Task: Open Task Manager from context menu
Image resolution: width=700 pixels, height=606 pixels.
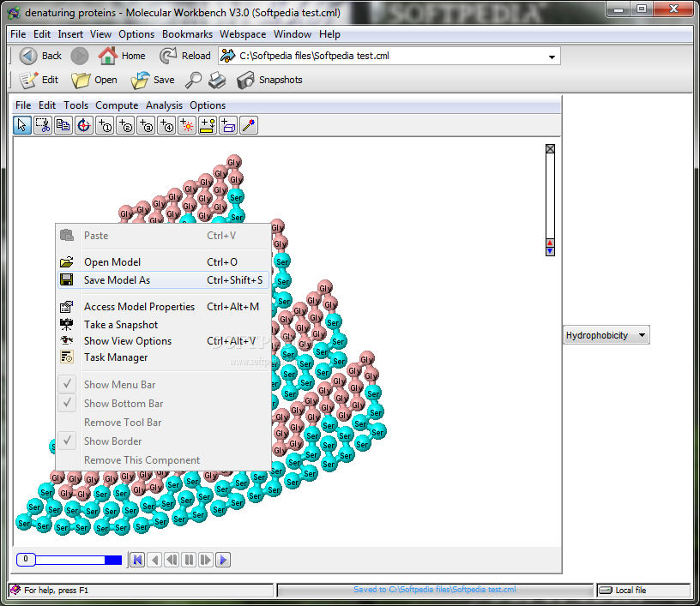Action: (163, 357)
